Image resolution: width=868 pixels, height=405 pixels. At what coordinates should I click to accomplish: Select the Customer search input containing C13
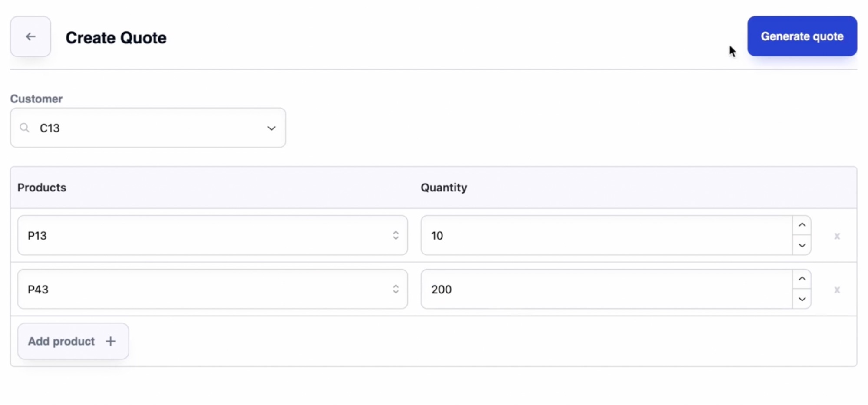(x=130, y=128)
